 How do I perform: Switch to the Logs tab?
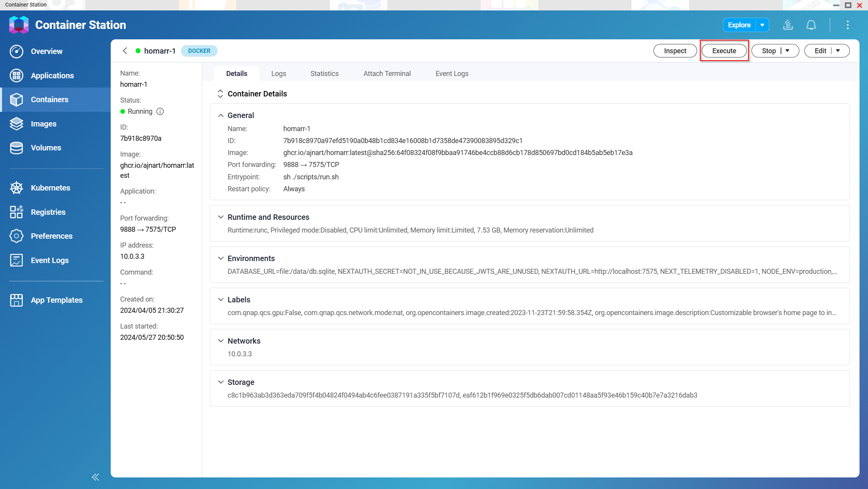click(279, 74)
